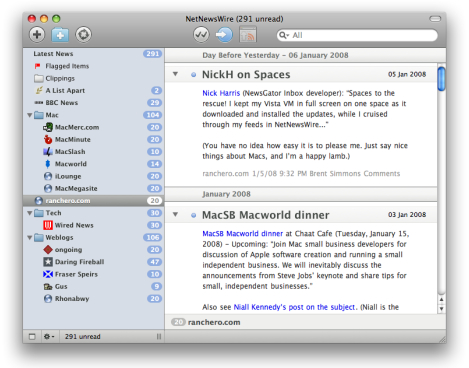Click the BBC News feed icon
Image resolution: width=469 pixels, height=368 pixels.
click(39, 103)
